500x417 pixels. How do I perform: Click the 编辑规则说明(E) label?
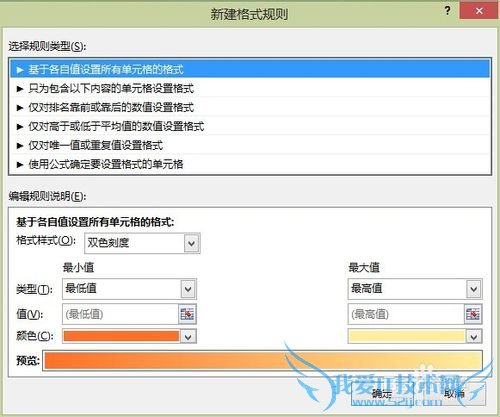[x=47, y=196]
